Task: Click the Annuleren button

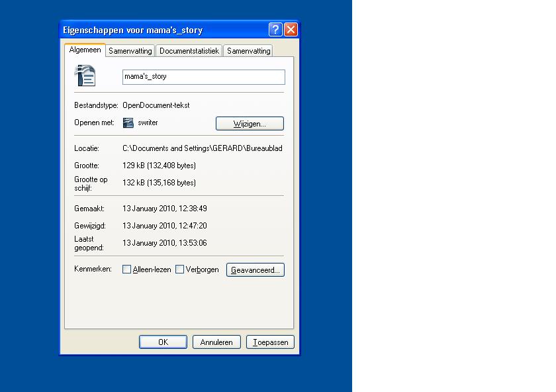Action: [x=216, y=342]
